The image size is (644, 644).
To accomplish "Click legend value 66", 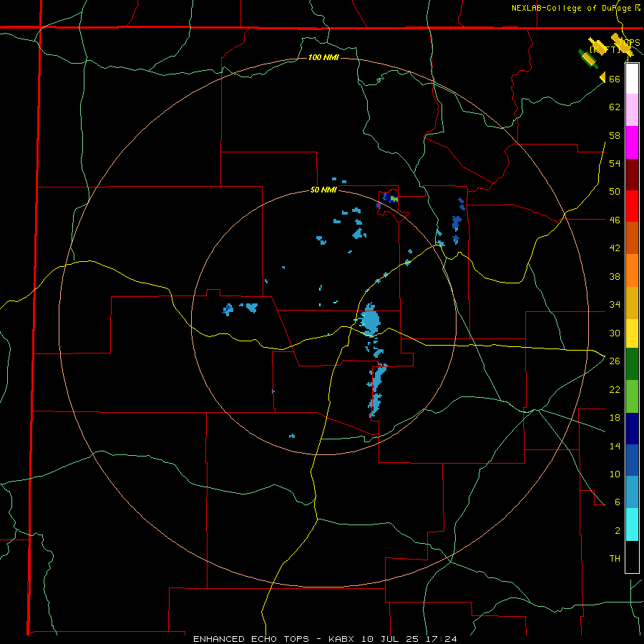I will pyautogui.click(x=615, y=79).
